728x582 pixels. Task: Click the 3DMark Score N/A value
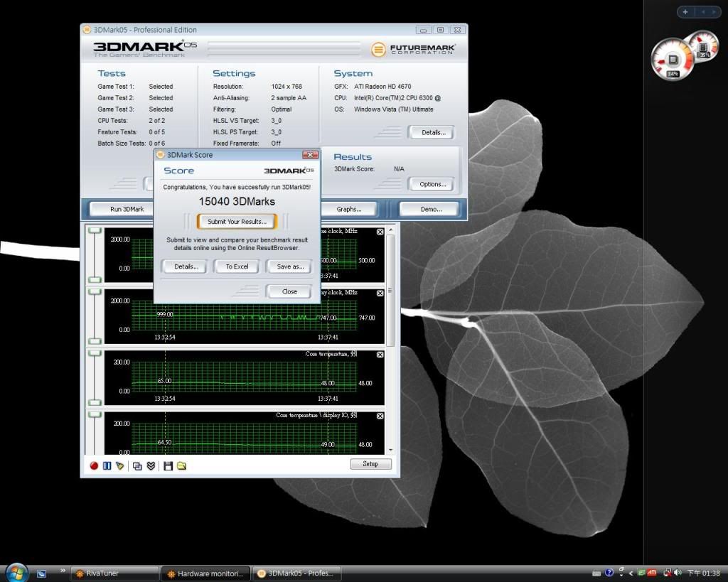tap(399, 169)
